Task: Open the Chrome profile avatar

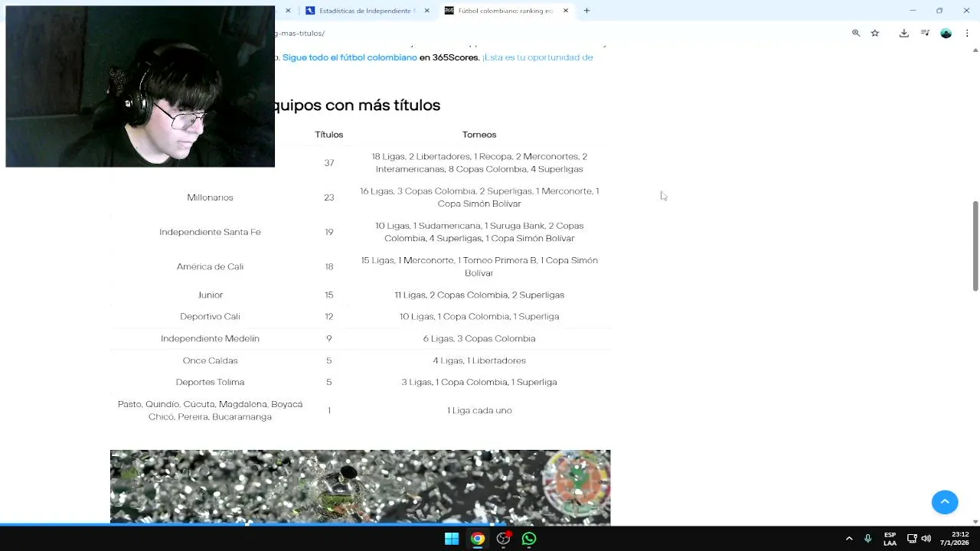Action: coord(946,33)
